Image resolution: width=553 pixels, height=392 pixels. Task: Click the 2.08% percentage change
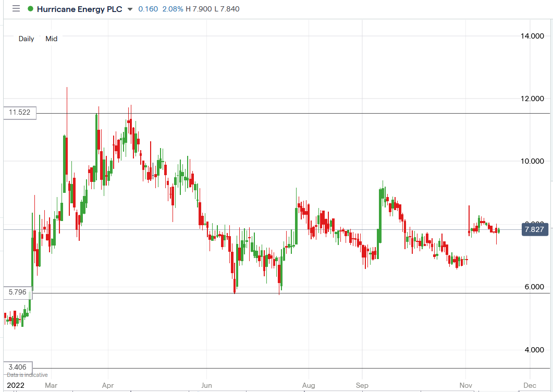pyautogui.click(x=173, y=9)
